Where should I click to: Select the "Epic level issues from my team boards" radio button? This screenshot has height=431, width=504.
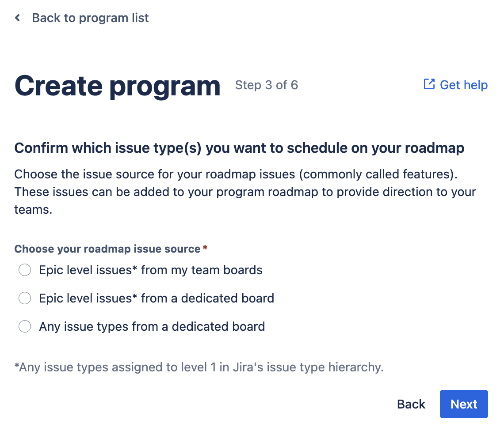25,270
